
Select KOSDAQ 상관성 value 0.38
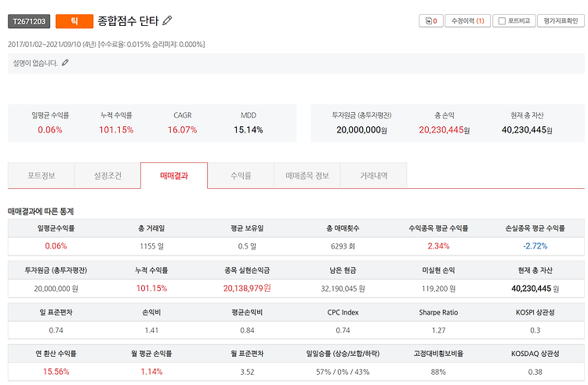[x=535, y=372]
